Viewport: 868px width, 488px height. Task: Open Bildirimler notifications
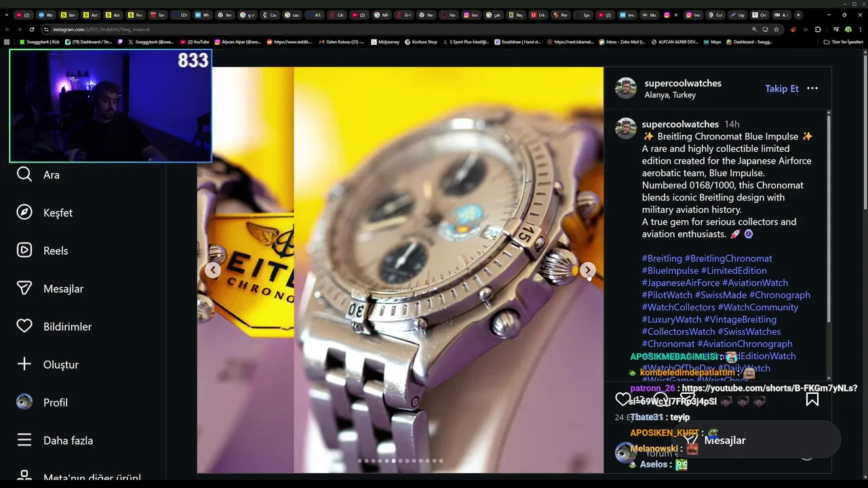[x=54, y=327]
